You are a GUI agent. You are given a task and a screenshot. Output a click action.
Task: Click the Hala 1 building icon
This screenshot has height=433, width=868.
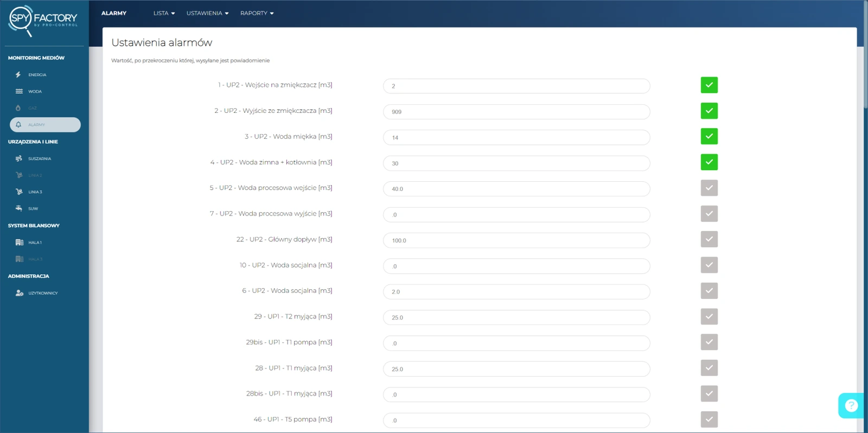20,243
